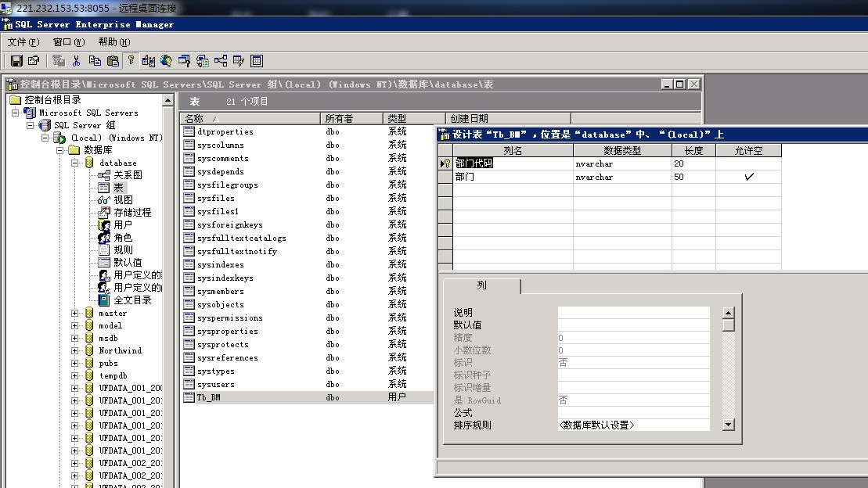868x488 pixels.
Task: Expand the master database node
Action: coord(74,313)
